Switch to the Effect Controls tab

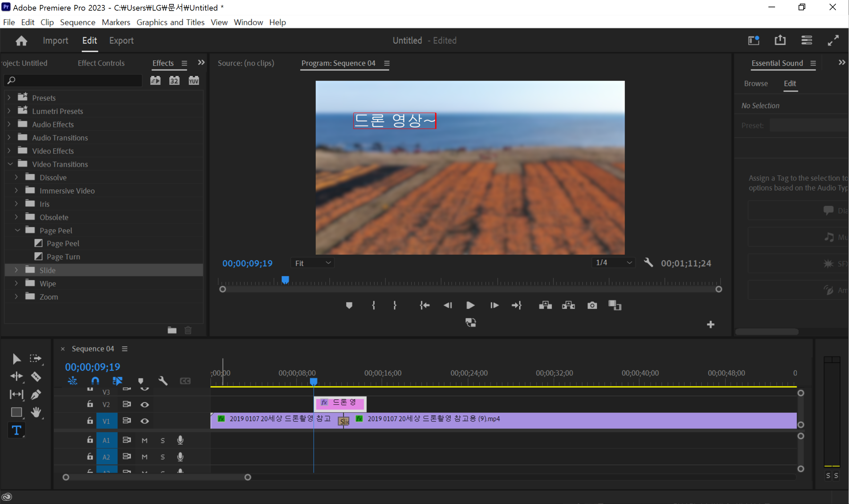pyautogui.click(x=101, y=63)
